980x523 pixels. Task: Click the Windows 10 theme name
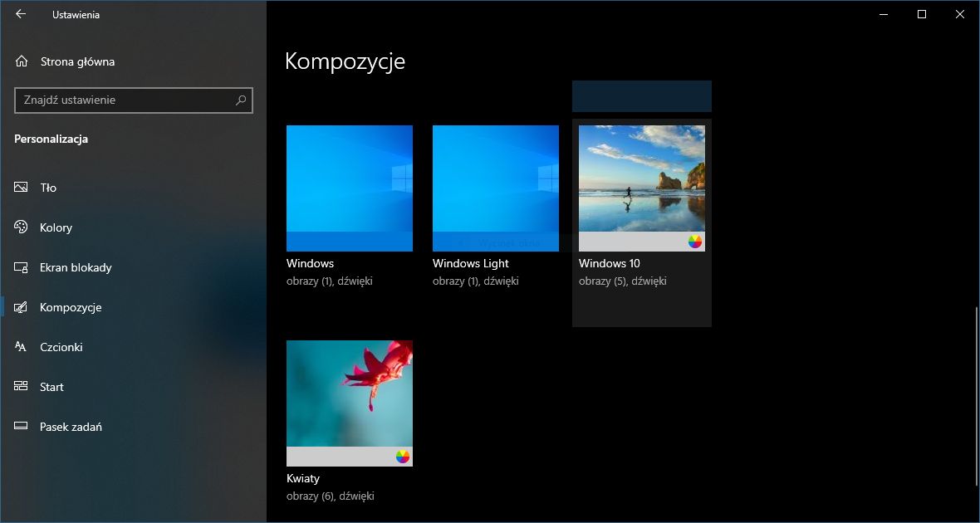point(610,264)
